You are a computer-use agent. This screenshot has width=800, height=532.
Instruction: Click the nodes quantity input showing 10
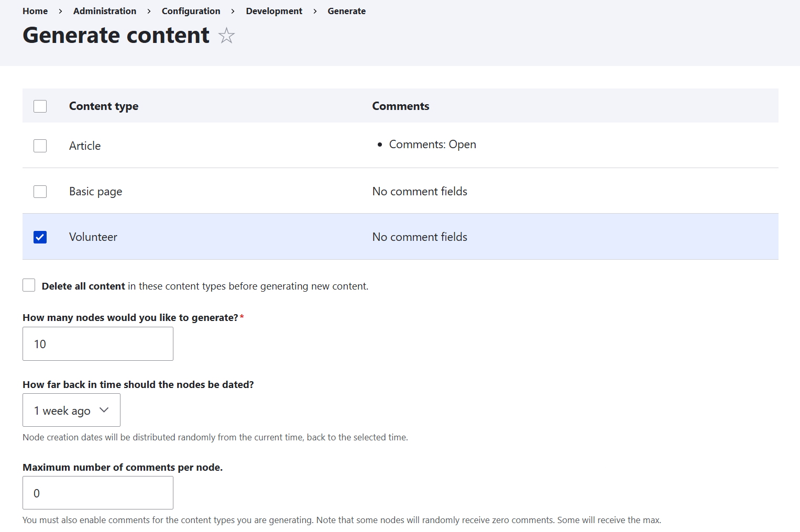click(x=97, y=343)
